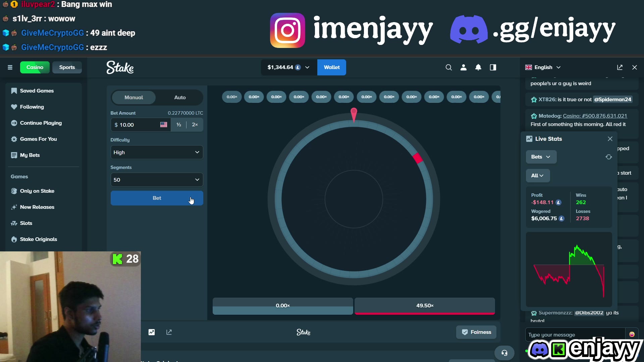Halve the bet amount

click(x=179, y=125)
